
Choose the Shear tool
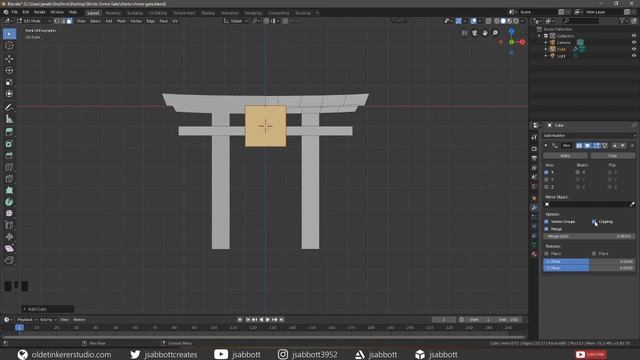click(9, 249)
